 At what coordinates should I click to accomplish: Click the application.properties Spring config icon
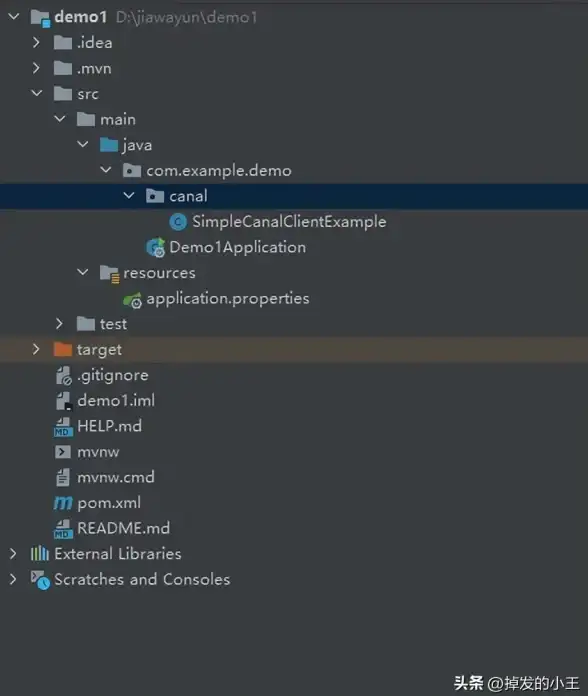tap(132, 300)
